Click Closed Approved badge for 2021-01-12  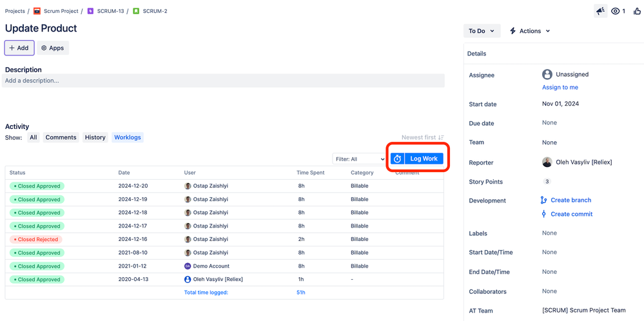tap(37, 266)
